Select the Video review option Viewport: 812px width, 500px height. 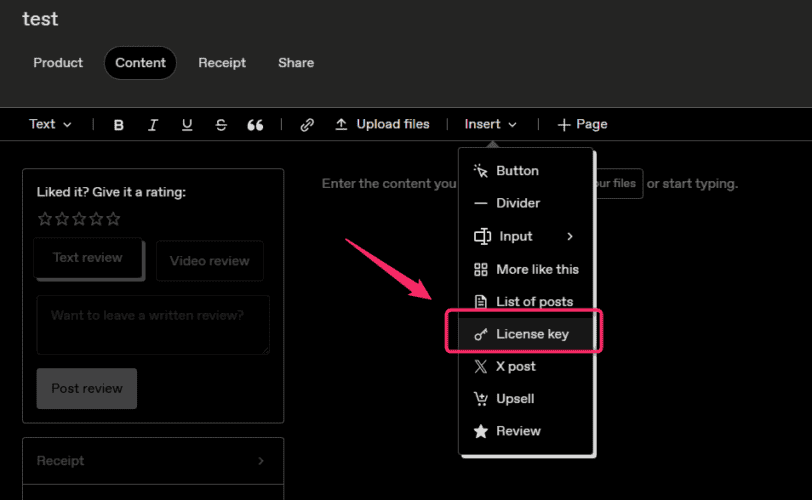[209, 261]
